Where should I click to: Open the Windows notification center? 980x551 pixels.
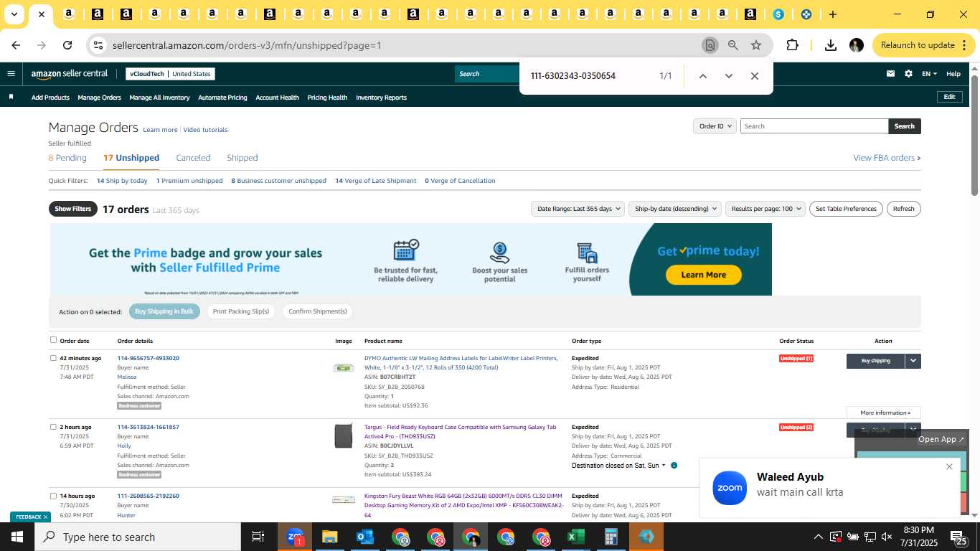958,537
